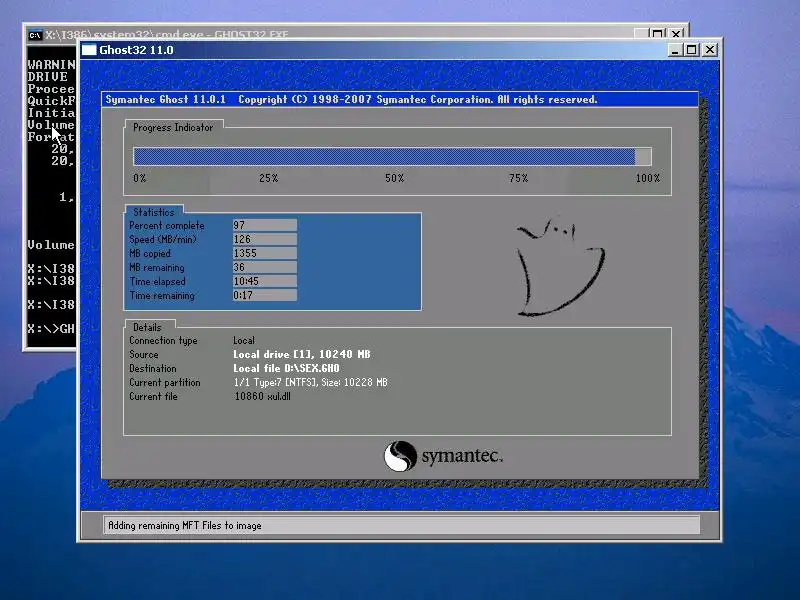Click the 25% progress scale mark
The image size is (800, 600).
[x=268, y=178]
